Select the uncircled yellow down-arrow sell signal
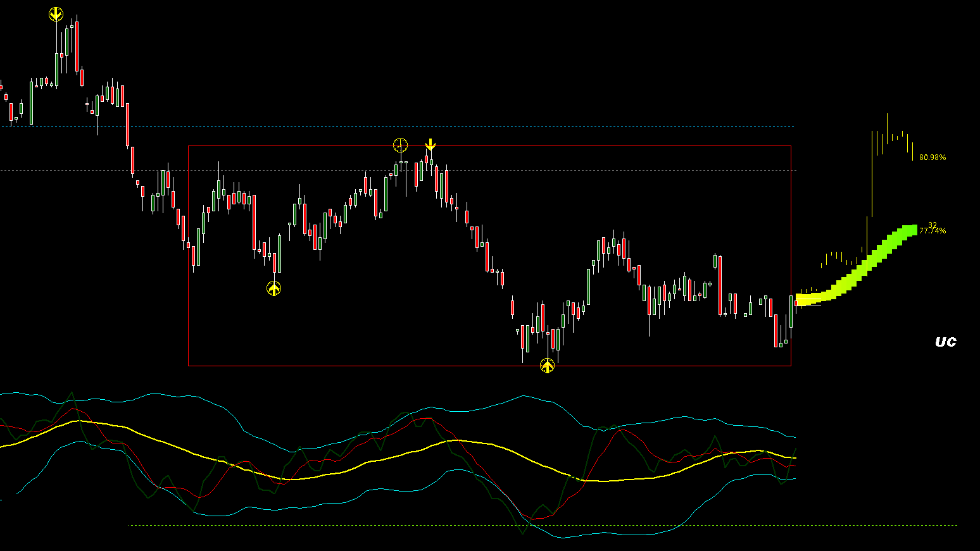 click(430, 145)
